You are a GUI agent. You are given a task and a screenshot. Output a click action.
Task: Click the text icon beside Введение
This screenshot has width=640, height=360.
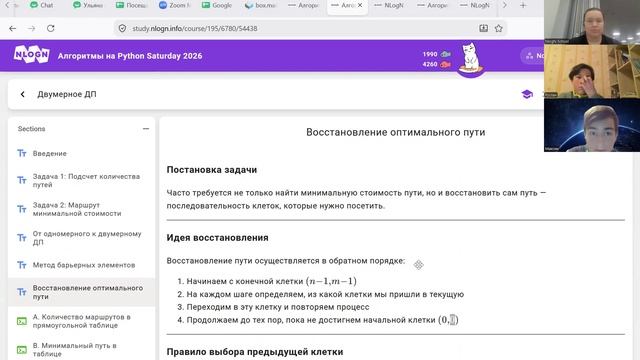pos(22,153)
